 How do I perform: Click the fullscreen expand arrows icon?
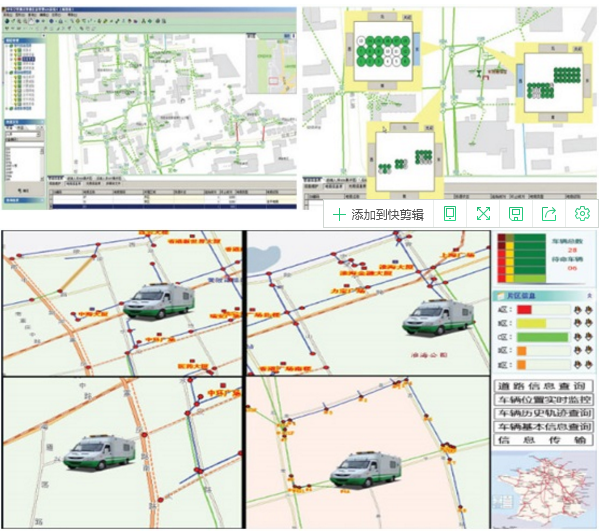tap(483, 214)
